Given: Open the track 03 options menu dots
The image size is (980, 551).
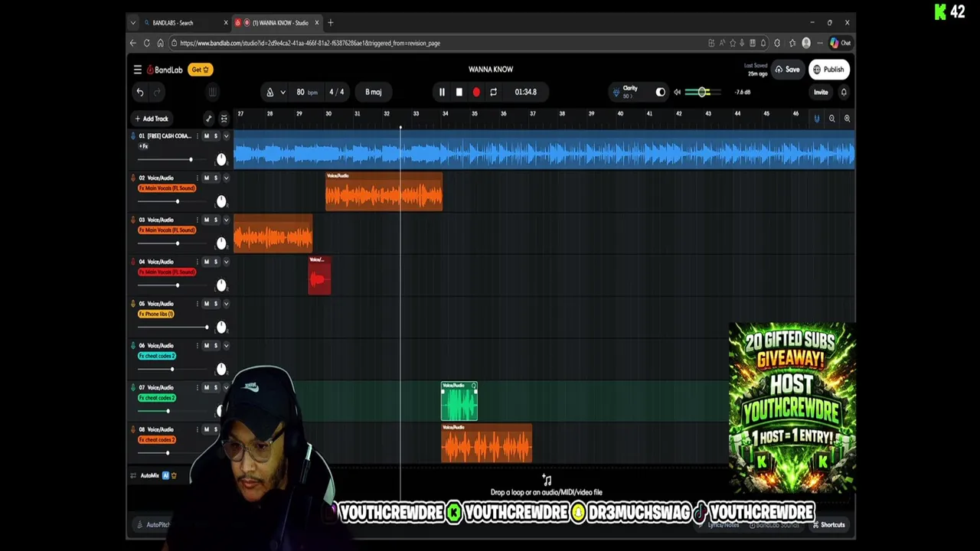Looking at the screenshot, I should (197, 220).
